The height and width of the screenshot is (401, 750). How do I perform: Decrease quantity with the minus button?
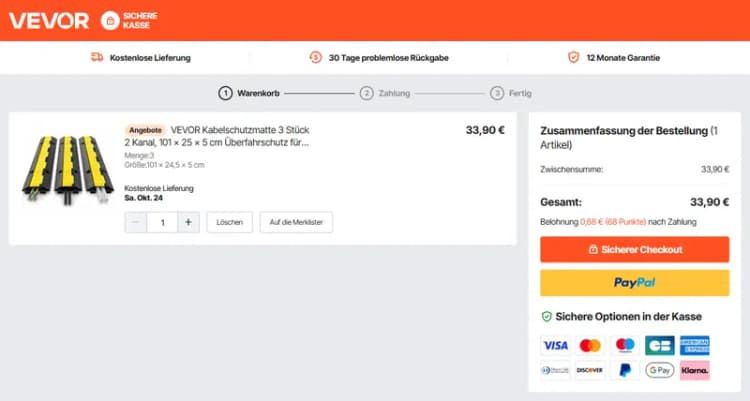tap(136, 222)
